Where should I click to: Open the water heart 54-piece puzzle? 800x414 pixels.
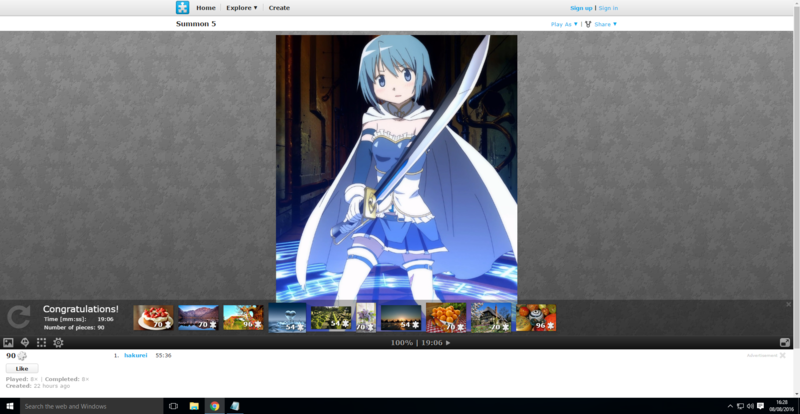point(287,318)
